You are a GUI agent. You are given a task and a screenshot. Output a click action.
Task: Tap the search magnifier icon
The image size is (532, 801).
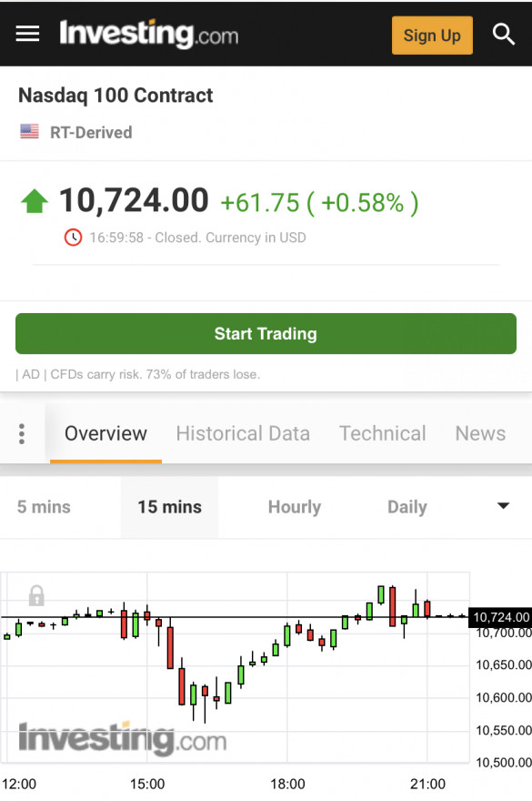pyautogui.click(x=504, y=35)
